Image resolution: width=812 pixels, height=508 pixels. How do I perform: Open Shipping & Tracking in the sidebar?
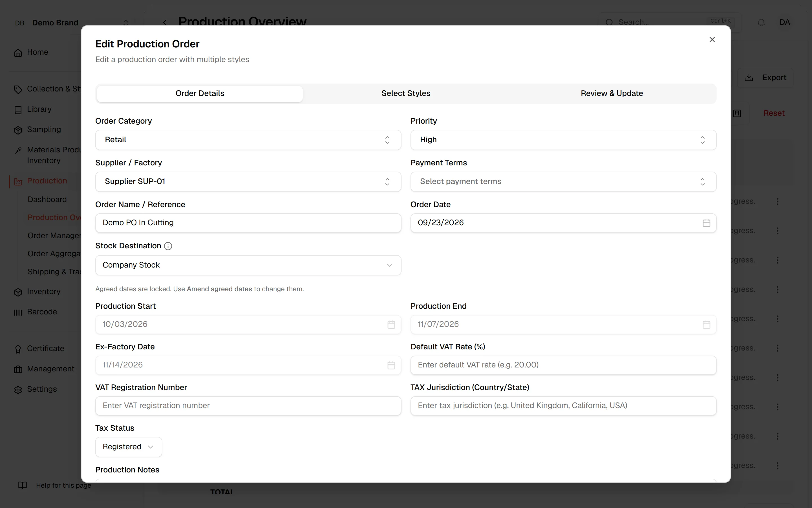54,272
